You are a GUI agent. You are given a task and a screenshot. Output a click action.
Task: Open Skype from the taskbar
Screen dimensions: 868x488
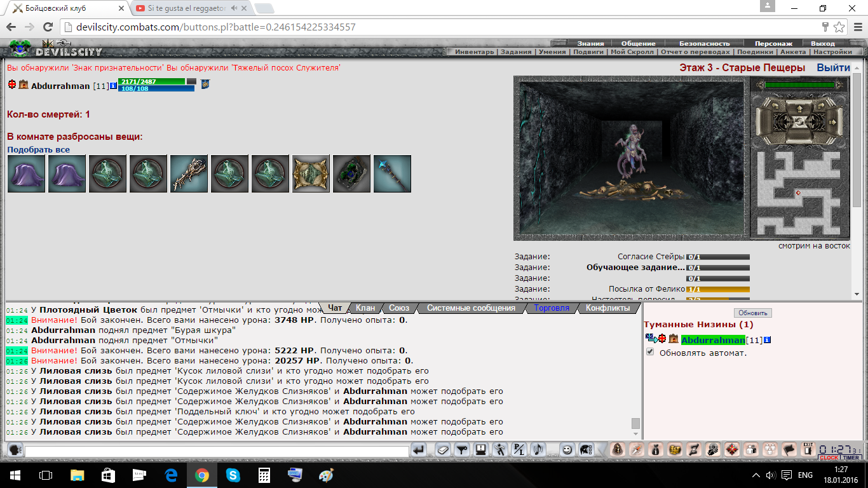click(232, 475)
